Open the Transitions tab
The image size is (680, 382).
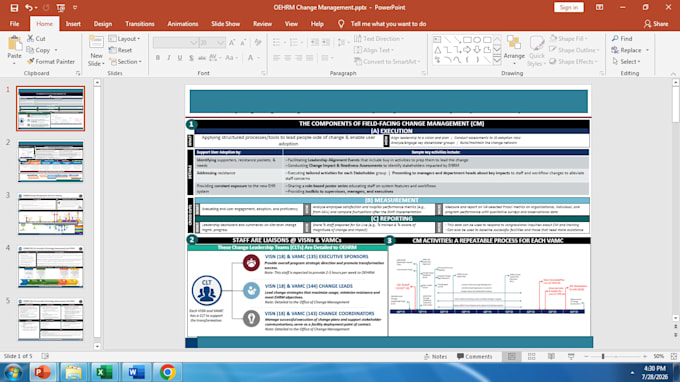pos(140,24)
